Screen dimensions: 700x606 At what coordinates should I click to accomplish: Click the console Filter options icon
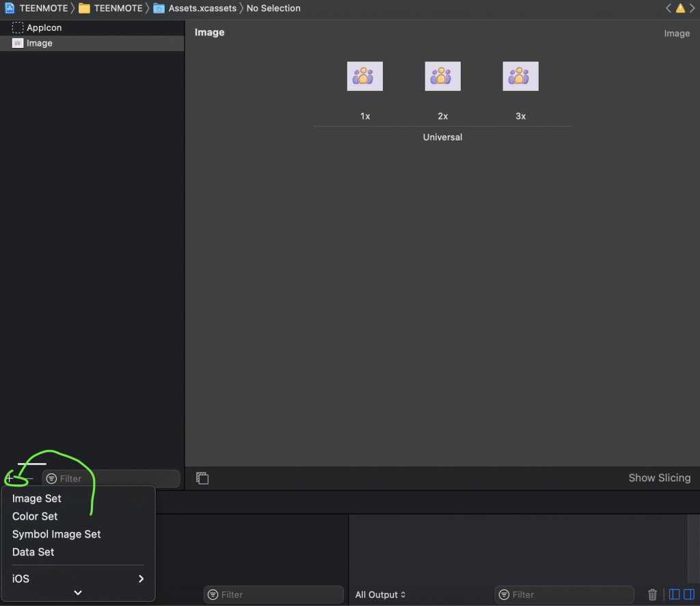[504, 595]
